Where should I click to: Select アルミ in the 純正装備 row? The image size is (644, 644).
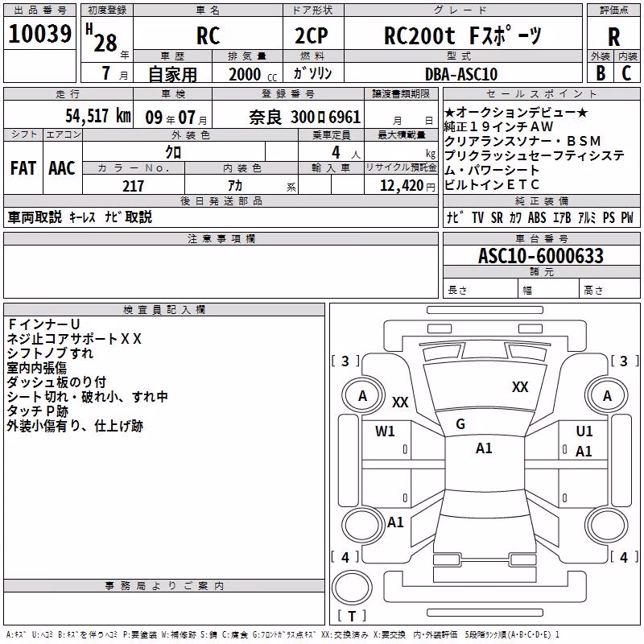587,217
